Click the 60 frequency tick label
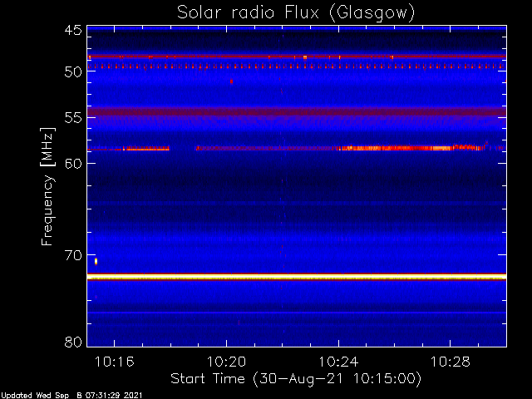The height and width of the screenshot is (399, 532). 73,163
